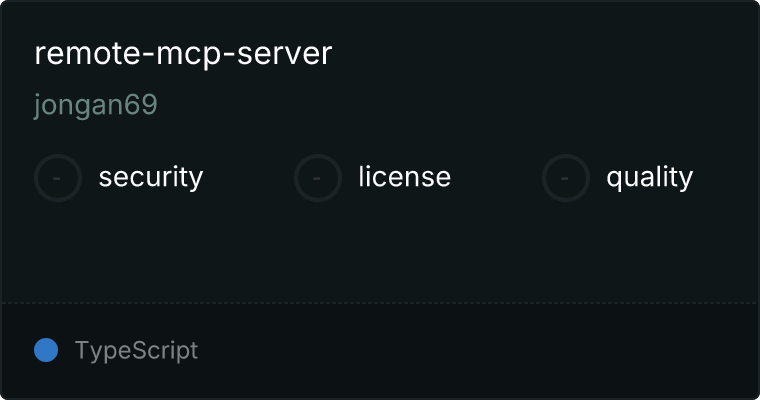This screenshot has height=400, width=760.
Task: Open the remote-mcp-server title link
Action: point(183,53)
